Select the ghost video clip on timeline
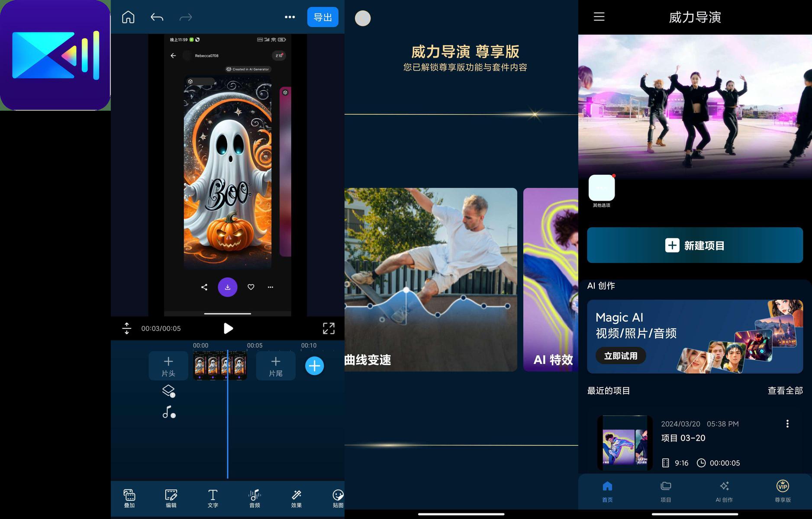Screen dimensions: 812x519 tap(220, 366)
